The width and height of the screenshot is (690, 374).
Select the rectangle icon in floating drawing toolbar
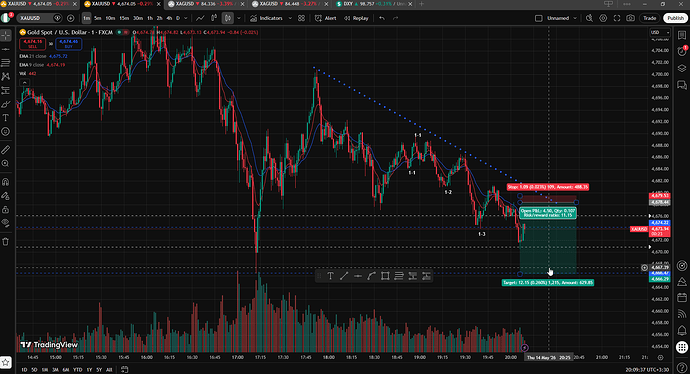click(x=385, y=276)
